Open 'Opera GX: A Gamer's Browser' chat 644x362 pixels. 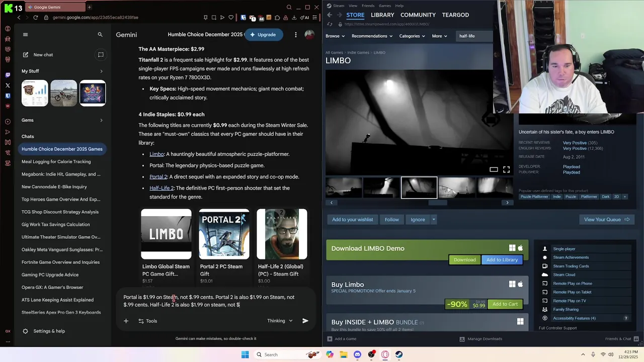point(52,287)
